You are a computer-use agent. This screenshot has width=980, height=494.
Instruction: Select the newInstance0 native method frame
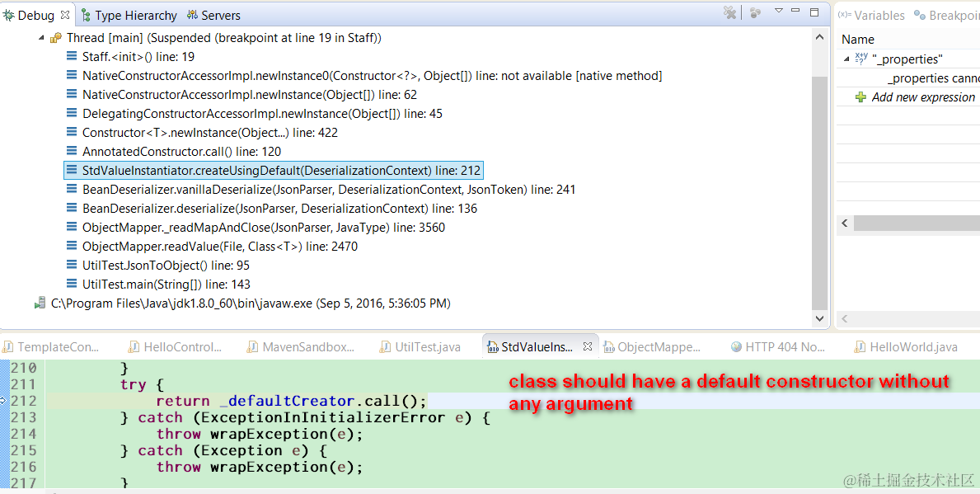[363, 76]
